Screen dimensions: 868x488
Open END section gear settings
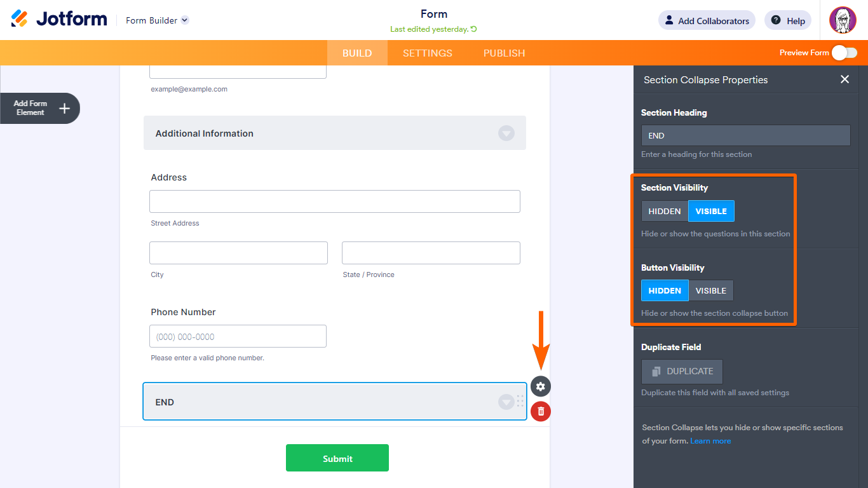(x=541, y=386)
